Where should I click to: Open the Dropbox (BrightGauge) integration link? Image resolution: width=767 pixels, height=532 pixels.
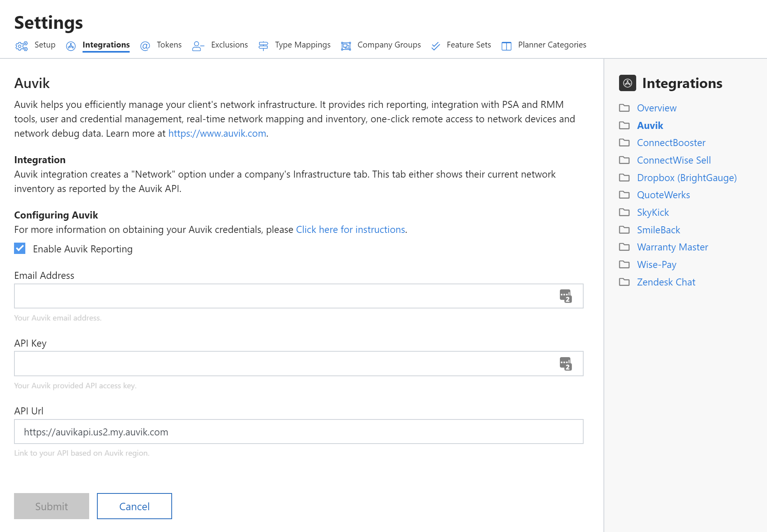(687, 178)
